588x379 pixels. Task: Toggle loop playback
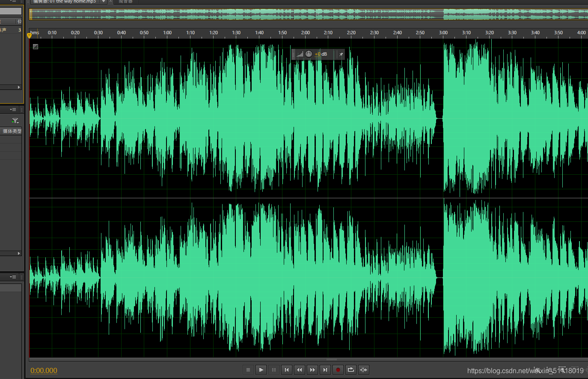[x=351, y=370]
